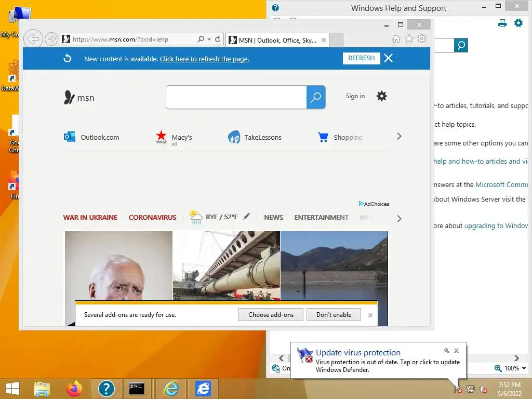Click inside the MSN web search box

[x=236, y=97]
